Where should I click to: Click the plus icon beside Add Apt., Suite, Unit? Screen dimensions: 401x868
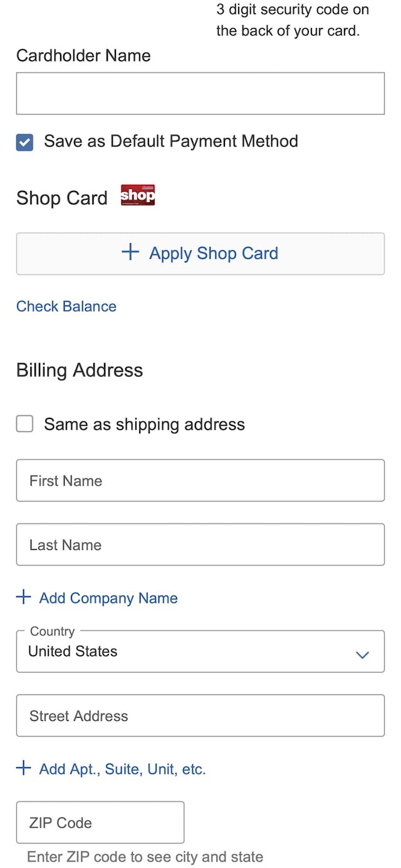click(23, 768)
